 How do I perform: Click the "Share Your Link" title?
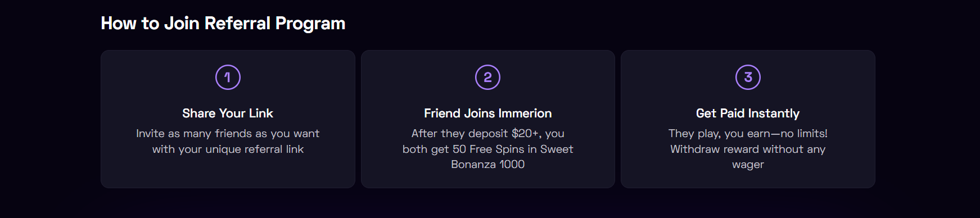click(x=228, y=113)
